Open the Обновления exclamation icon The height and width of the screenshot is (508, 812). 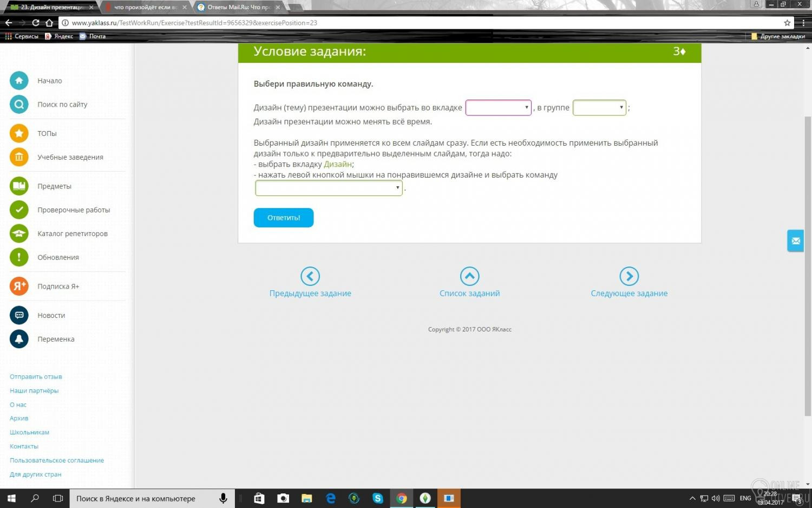[19, 257]
